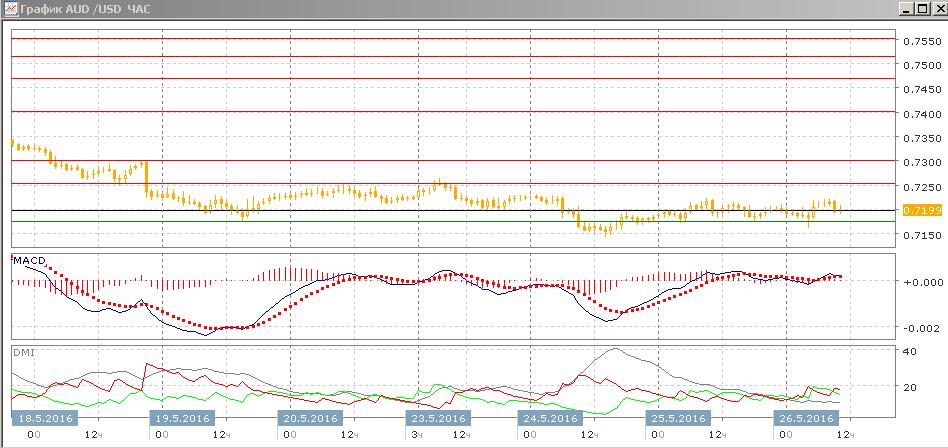Click the chart title text 'График AUD /USD ЧАС'
948x448 pixels.
pos(85,9)
